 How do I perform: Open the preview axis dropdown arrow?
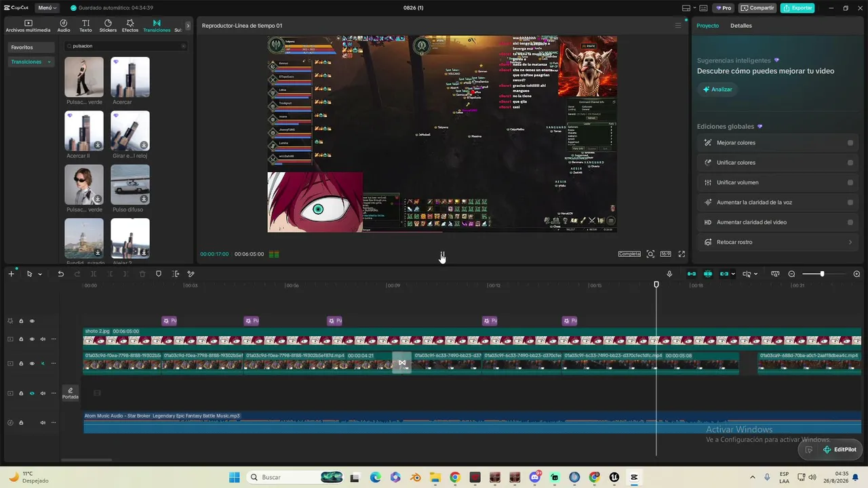click(x=755, y=274)
